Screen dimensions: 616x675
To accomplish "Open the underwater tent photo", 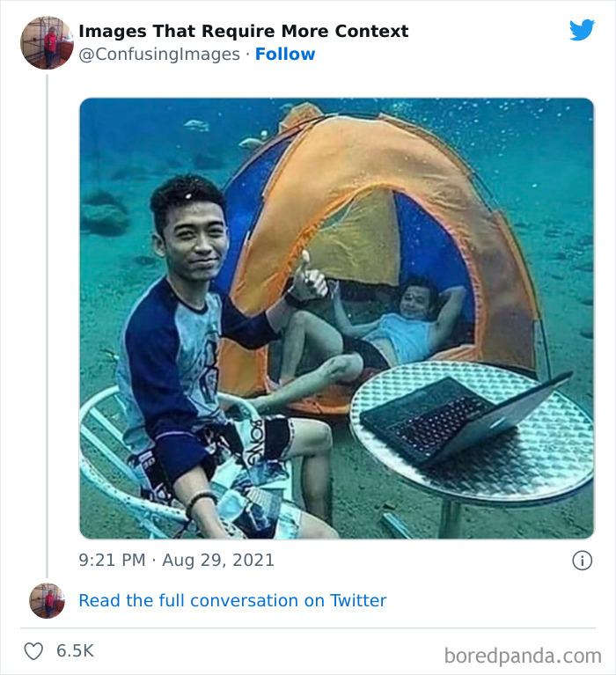I will (337, 319).
